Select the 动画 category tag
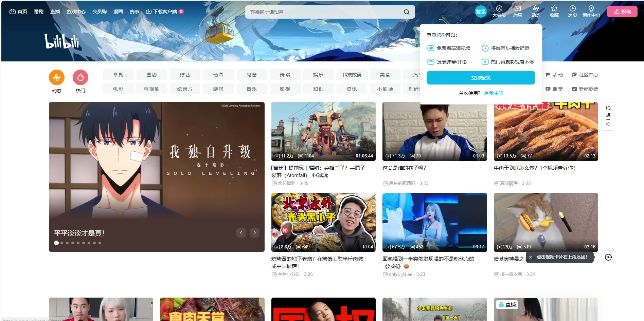Image resolution: width=644 pixels, height=321 pixels. click(218, 75)
